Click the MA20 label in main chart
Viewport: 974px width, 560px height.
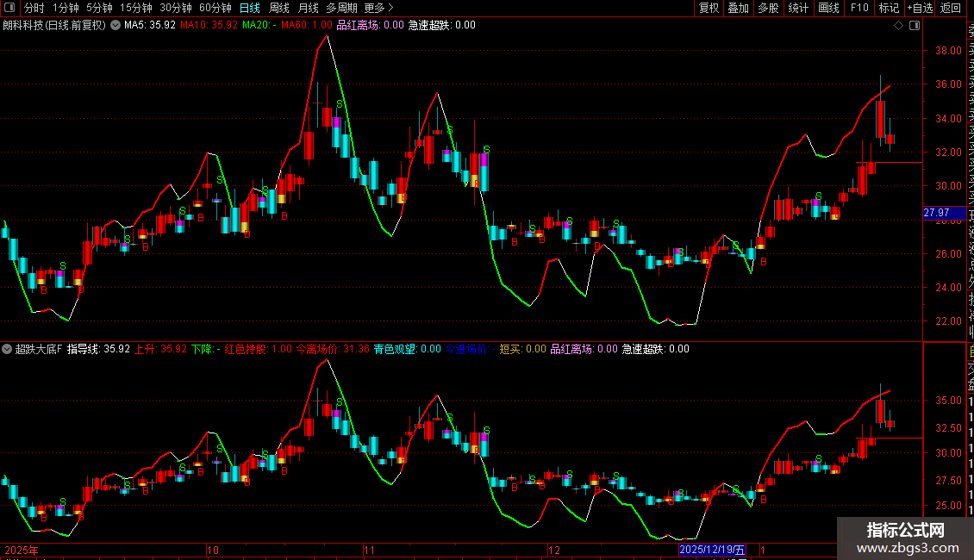tap(259, 26)
